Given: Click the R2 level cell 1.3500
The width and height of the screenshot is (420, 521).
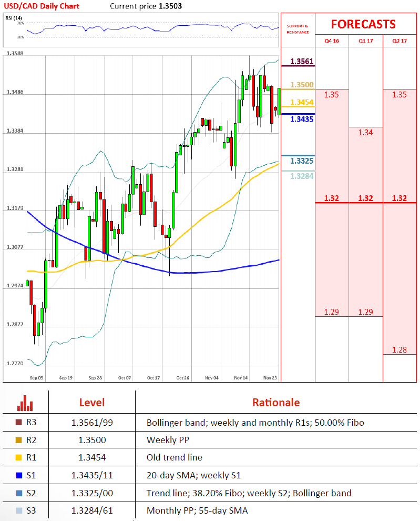Looking at the screenshot, I should [x=92, y=440].
